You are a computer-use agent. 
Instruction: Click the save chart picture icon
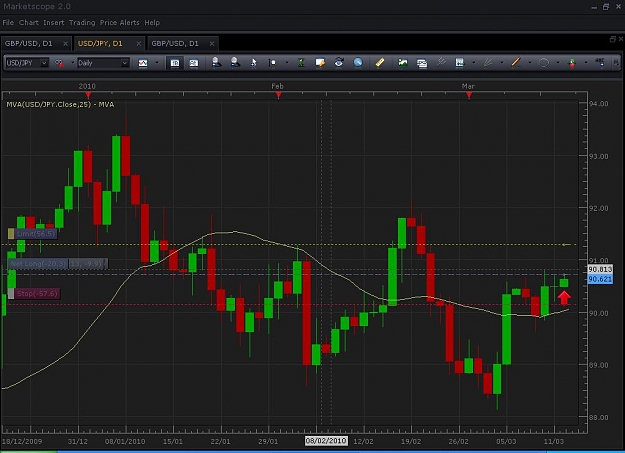403,63
